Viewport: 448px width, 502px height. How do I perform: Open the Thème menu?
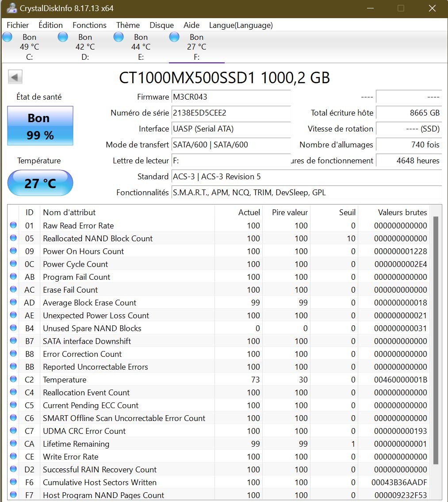click(128, 25)
